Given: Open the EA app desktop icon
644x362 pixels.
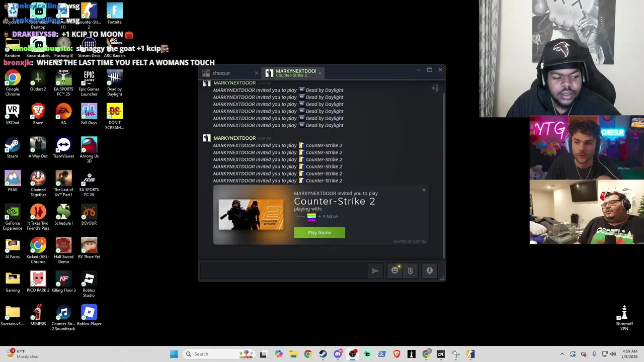Looking at the screenshot, I should (x=63, y=114).
